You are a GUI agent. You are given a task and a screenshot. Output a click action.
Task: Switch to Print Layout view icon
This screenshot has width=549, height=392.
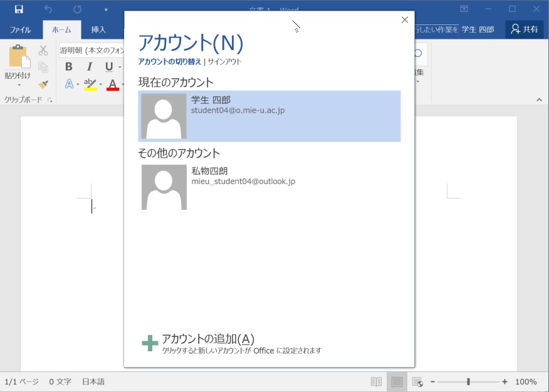[x=397, y=382]
